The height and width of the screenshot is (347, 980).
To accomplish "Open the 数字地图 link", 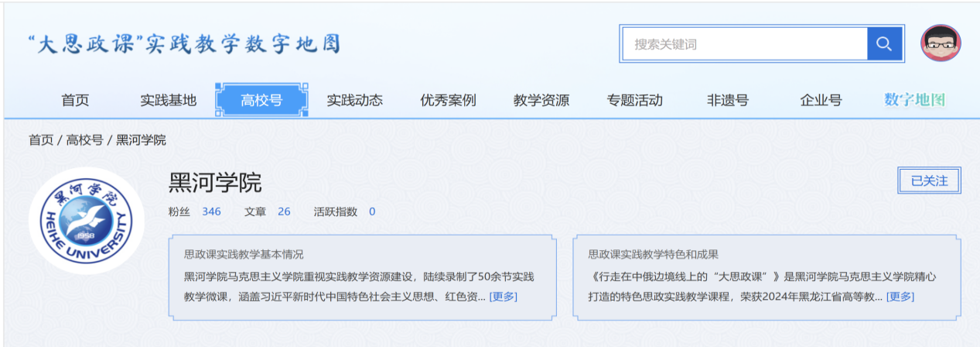I will click(x=914, y=100).
